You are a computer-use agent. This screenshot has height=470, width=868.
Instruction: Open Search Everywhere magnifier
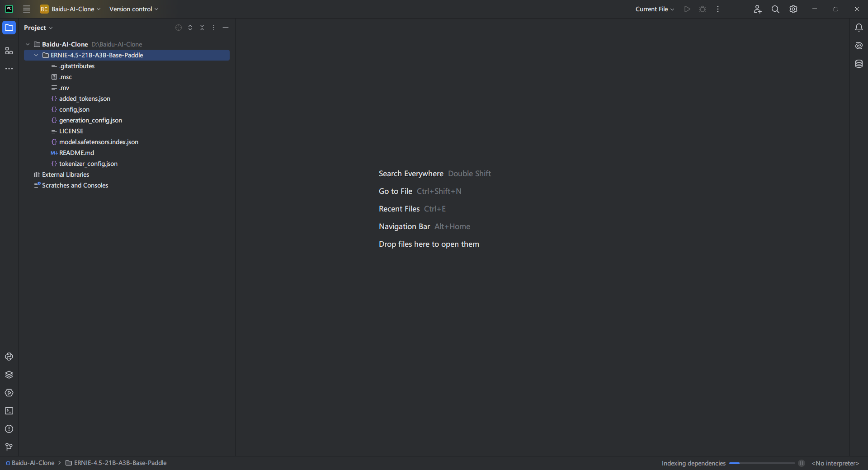pos(775,9)
